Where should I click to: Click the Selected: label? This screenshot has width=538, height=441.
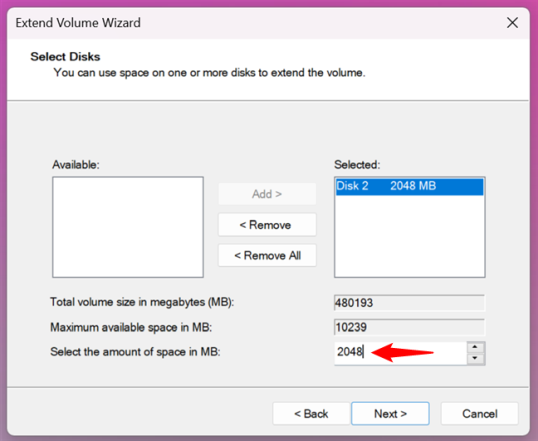coord(357,165)
